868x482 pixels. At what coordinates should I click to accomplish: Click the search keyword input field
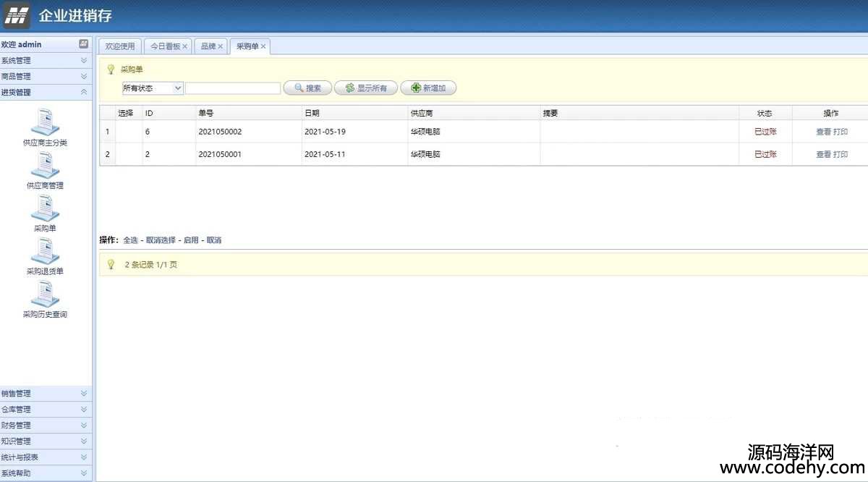coord(233,88)
